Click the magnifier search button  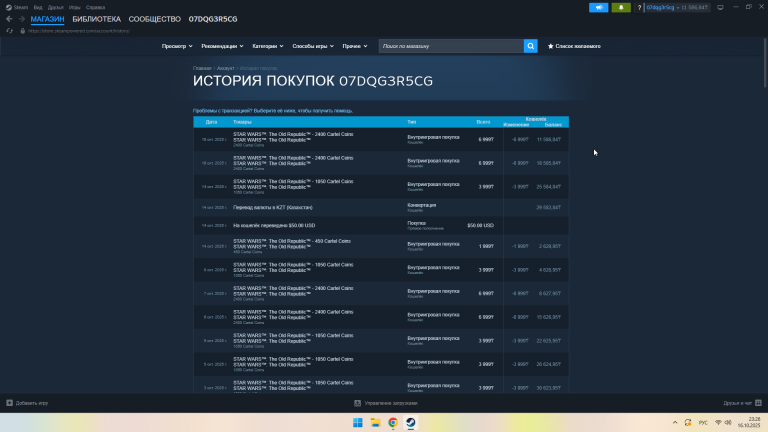tap(530, 46)
